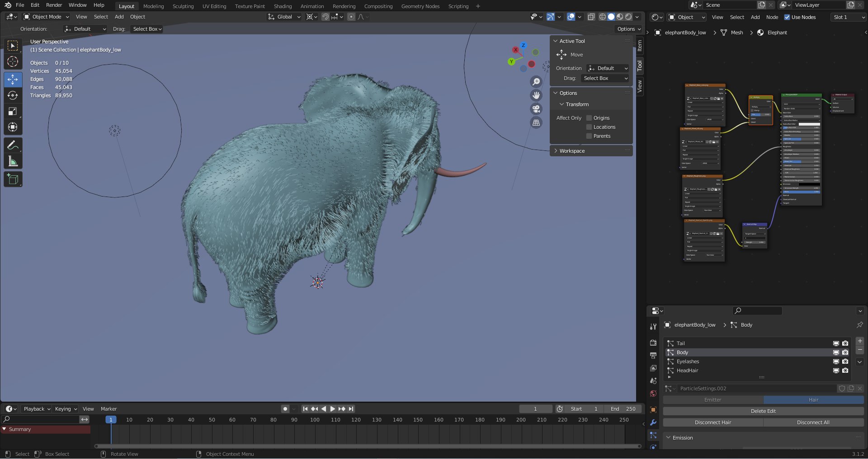The height and width of the screenshot is (459, 868).
Task: Switch to the Shading workspace tab
Action: point(283,6)
